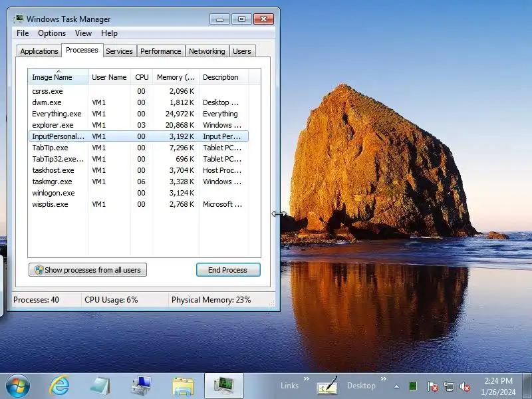Viewport: 532px width, 399px height.
Task: Open the Help menu
Action: [109, 33]
